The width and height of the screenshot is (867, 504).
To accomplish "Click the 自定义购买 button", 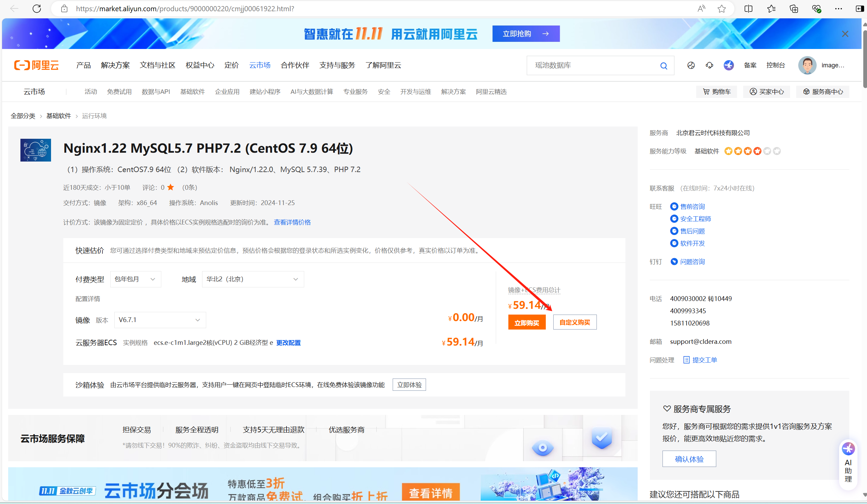I will coord(575,322).
